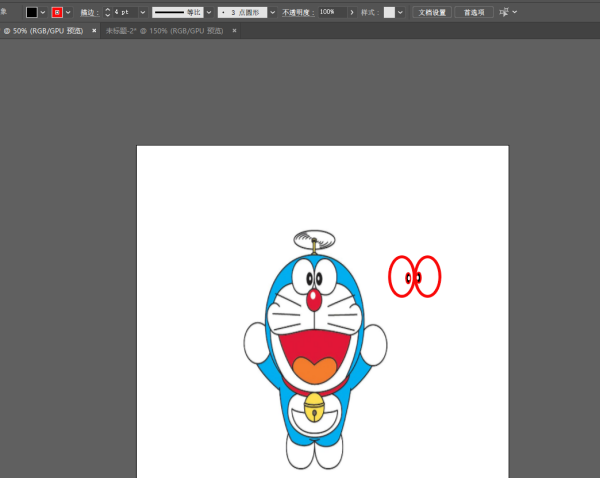Screen dimensions: 600x478
Task: Click the 100% opacity field
Action: (332, 12)
